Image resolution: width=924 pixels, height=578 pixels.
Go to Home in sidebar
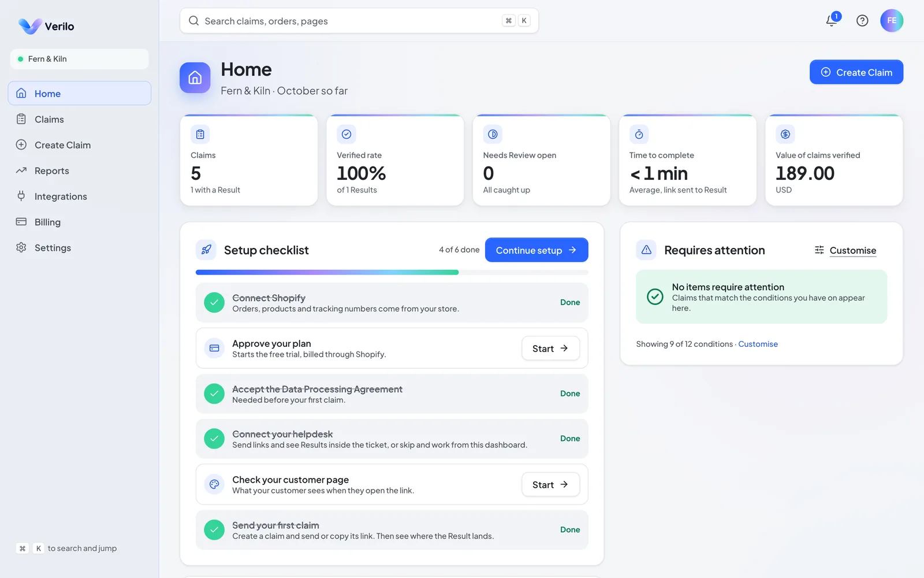(80, 93)
